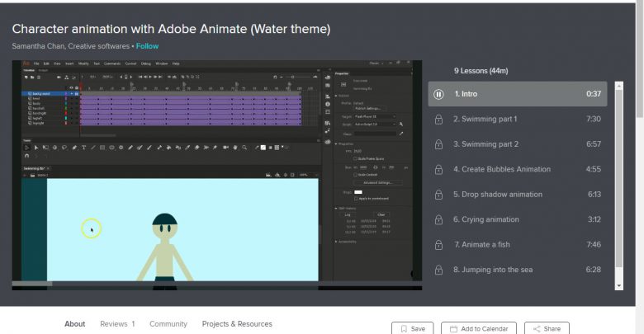Select the Hand tool in video's Animate toolbar
644x334 pixels.
(235, 148)
